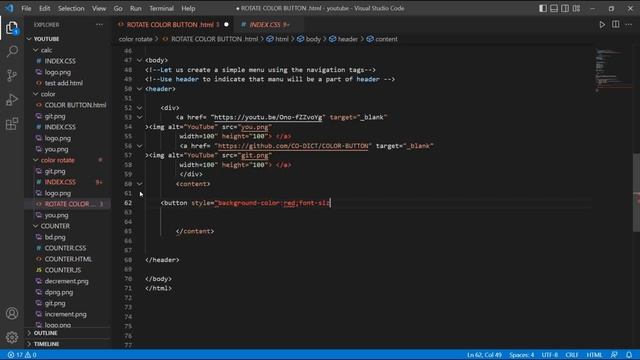The width and height of the screenshot is (640, 360).
Task: Click UTF-8 encoding in status bar
Action: point(550,355)
